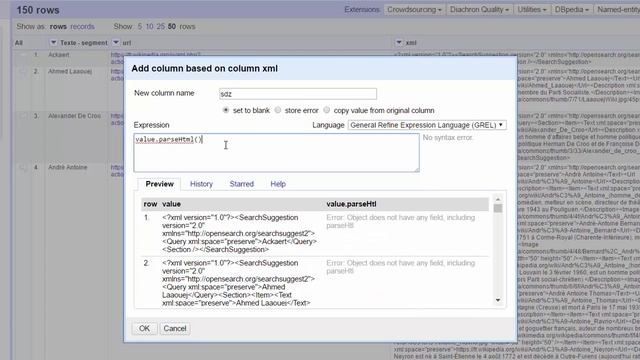This screenshot has width=640, height=360.
Task: Switch to the Starred tab
Action: pyautogui.click(x=242, y=184)
